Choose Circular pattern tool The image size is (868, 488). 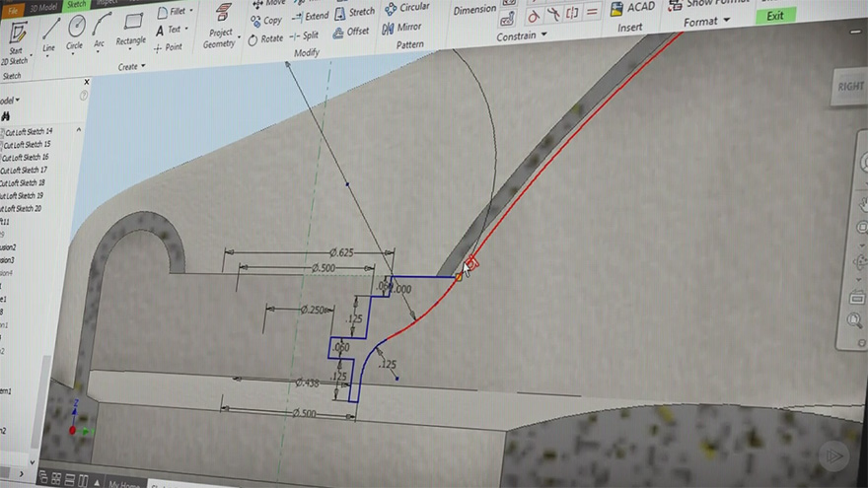tap(408, 8)
